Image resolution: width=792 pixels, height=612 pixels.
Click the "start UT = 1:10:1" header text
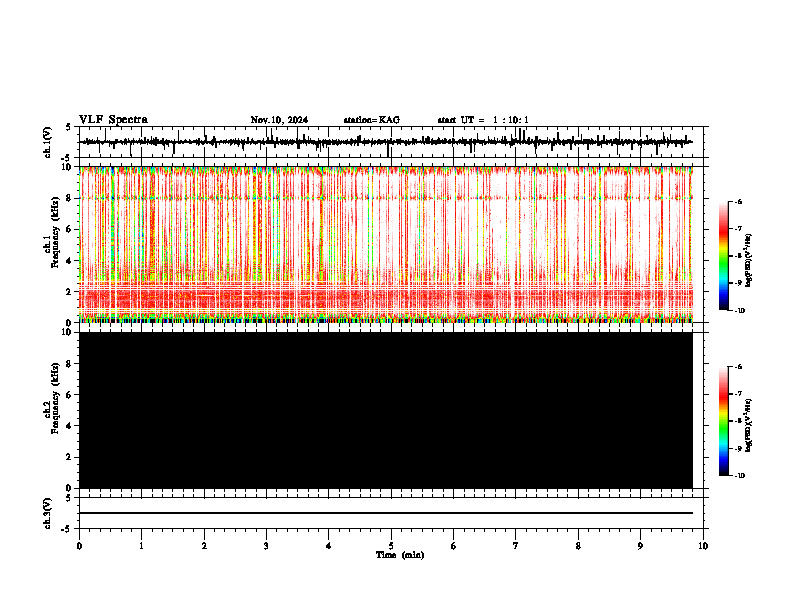483,120
